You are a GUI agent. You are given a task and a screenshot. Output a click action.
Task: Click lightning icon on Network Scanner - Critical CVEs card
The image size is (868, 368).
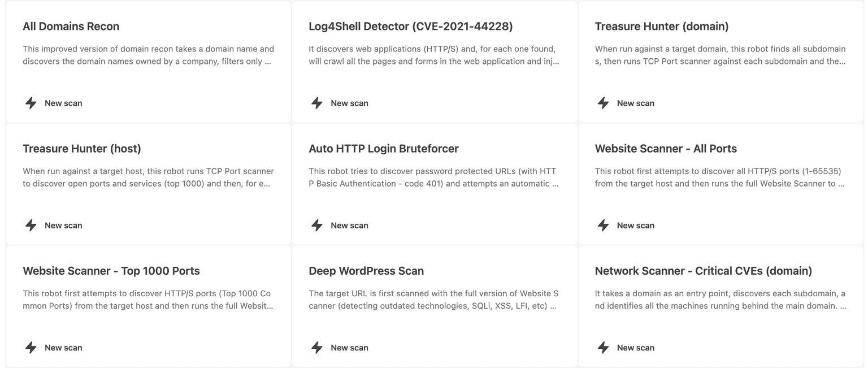603,347
